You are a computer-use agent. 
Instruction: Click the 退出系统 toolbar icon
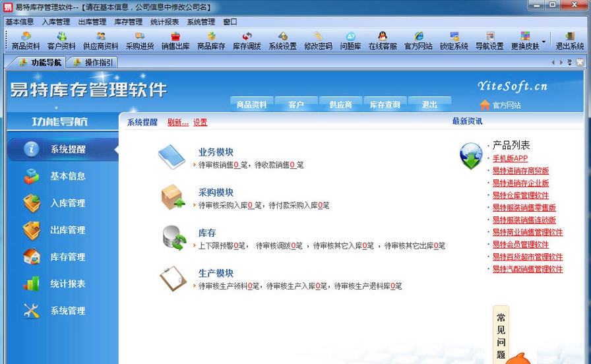tap(570, 41)
